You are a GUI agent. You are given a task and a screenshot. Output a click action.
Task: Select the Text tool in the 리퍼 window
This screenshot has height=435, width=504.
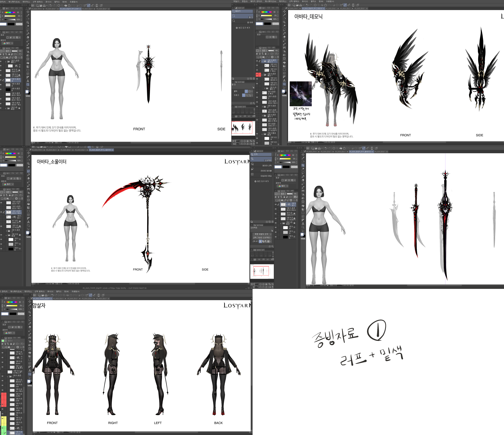[x=28, y=81]
